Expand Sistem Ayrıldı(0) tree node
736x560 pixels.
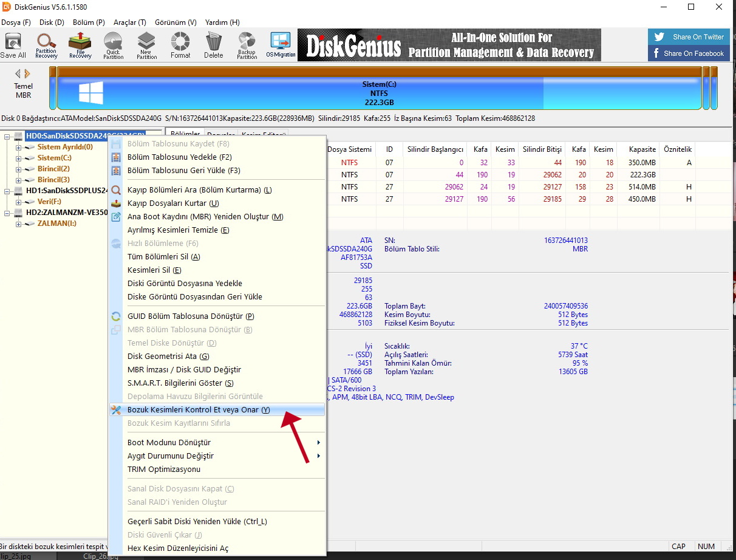click(19, 147)
